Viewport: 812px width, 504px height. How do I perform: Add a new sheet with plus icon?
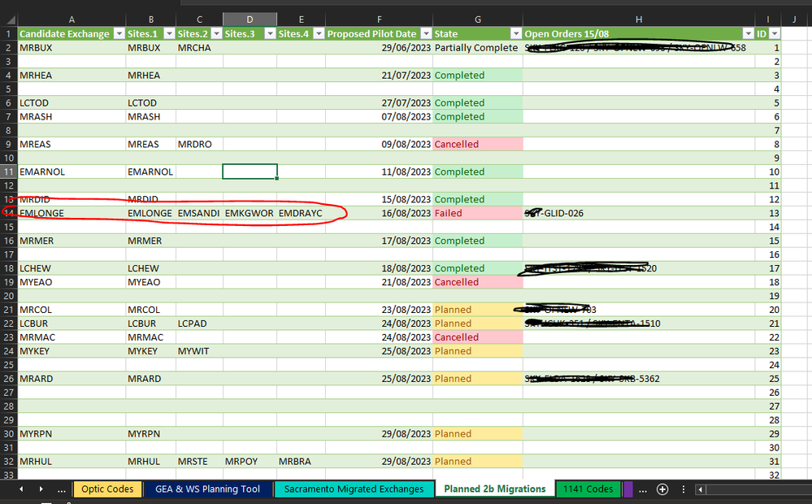[662, 489]
